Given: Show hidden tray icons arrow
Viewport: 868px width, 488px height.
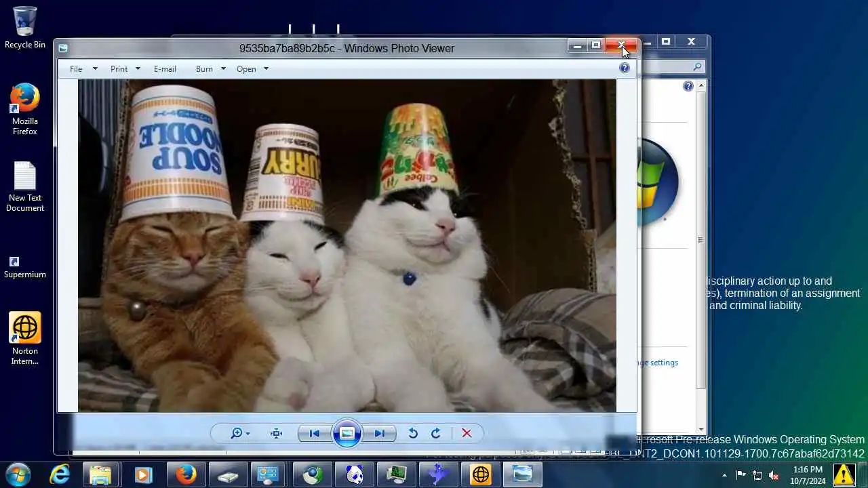Looking at the screenshot, I should (724, 475).
